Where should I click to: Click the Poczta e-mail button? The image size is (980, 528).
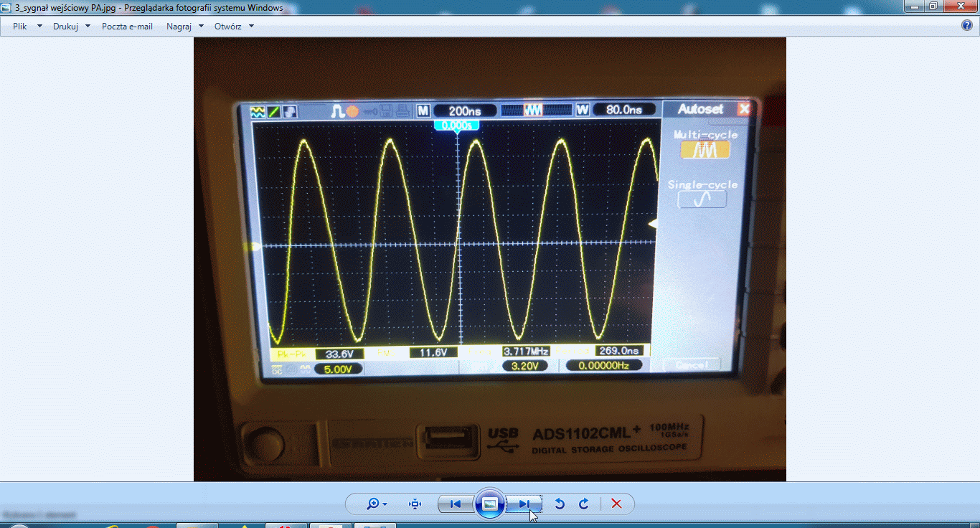(x=127, y=27)
